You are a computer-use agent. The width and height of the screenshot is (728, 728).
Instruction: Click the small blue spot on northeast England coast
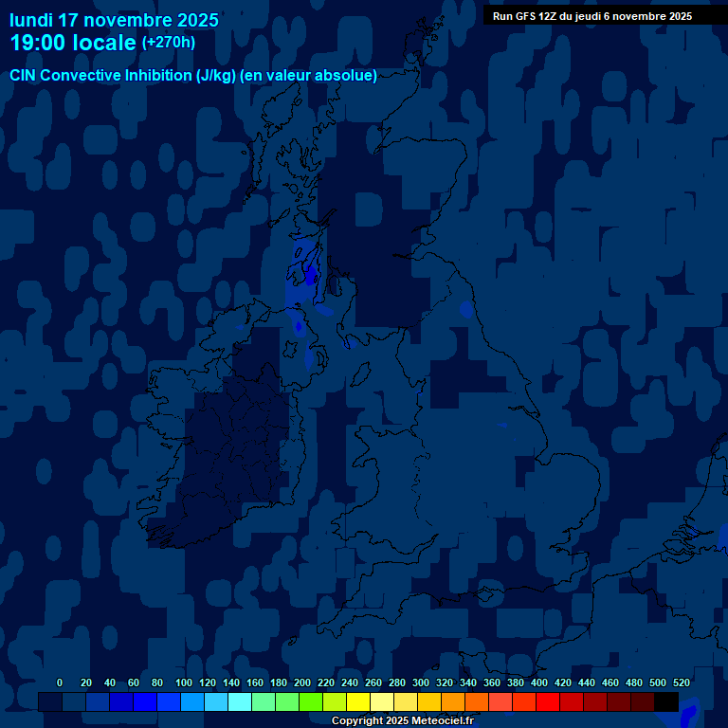tap(465, 309)
